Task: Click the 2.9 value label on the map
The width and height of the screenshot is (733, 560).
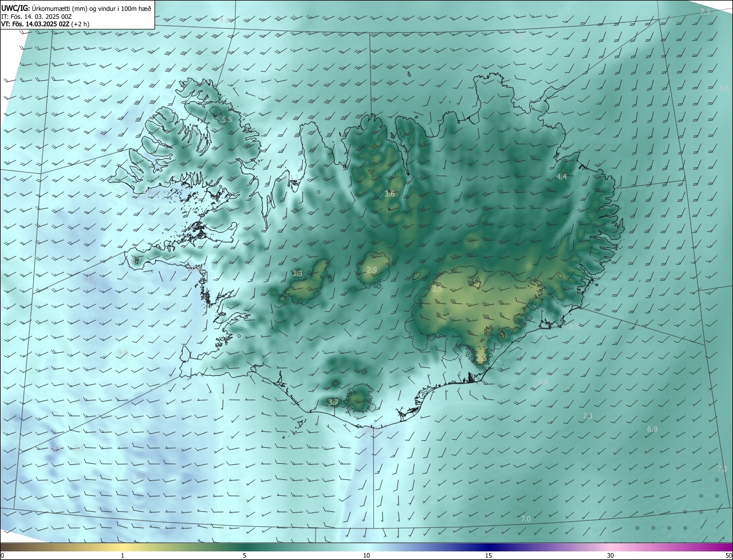Action: 372,270
